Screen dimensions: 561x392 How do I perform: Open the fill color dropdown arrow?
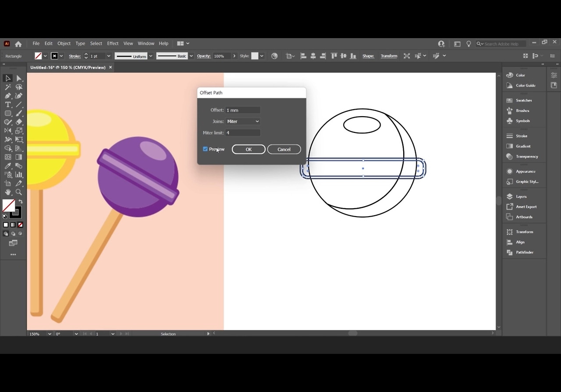click(45, 56)
